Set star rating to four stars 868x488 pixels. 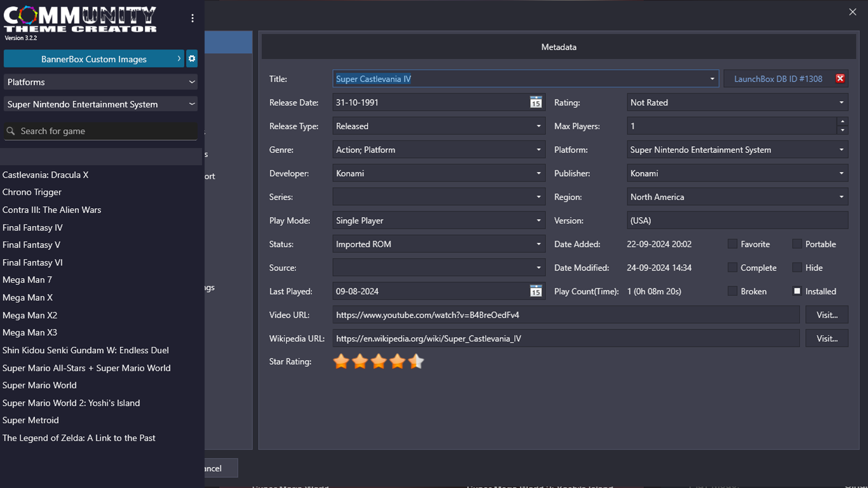[397, 361]
